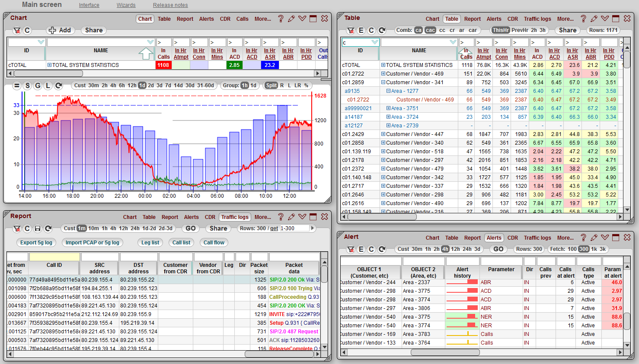Open the filter funnel icon in the Chart panel
639x364 pixels.
click(17, 30)
